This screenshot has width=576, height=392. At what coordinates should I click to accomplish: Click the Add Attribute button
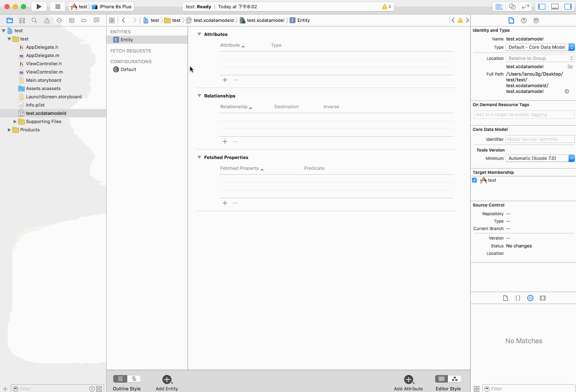408,383
